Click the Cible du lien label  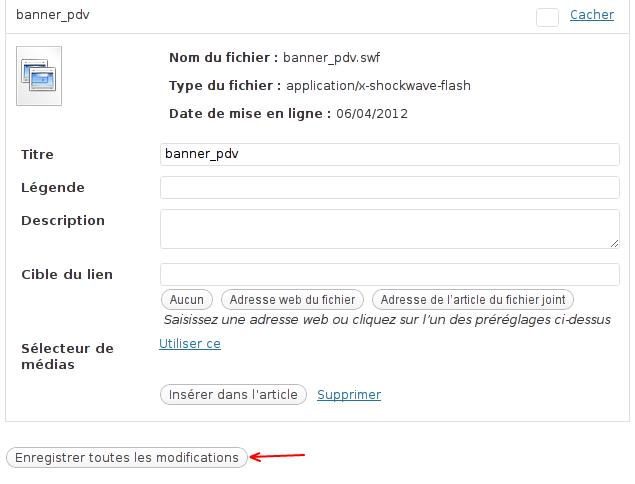(x=67, y=275)
